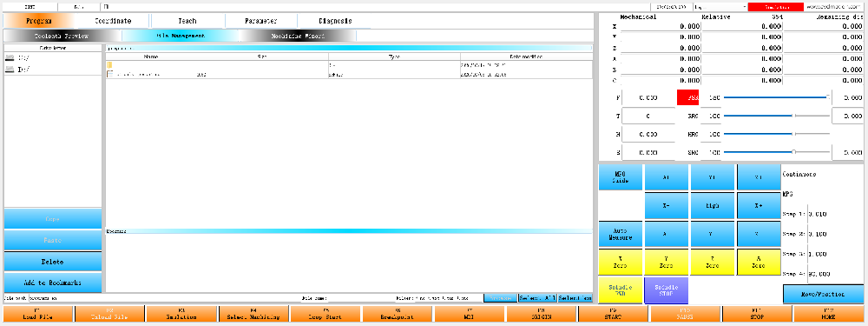Click the Select Inv button
Image resolution: width=868 pixels, height=326 pixels.
[x=575, y=298]
